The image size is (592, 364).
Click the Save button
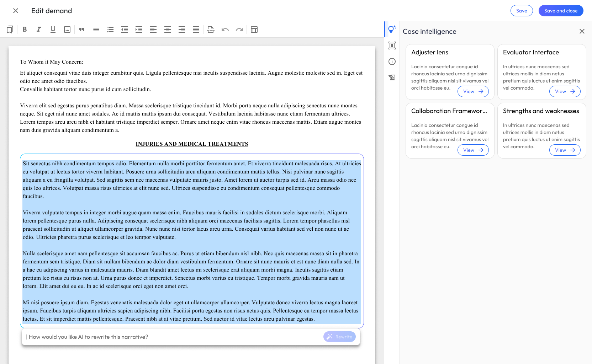tap(522, 11)
